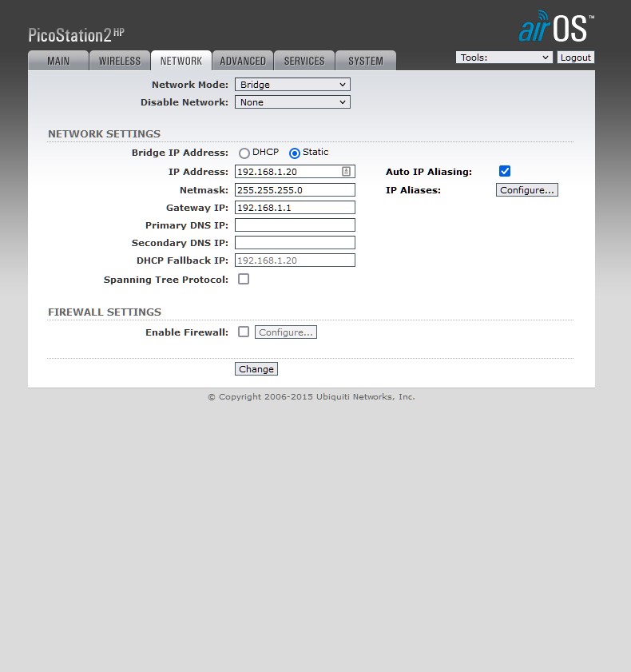This screenshot has height=672, width=631.
Task: Click the airOS logo
Action: 556,28
